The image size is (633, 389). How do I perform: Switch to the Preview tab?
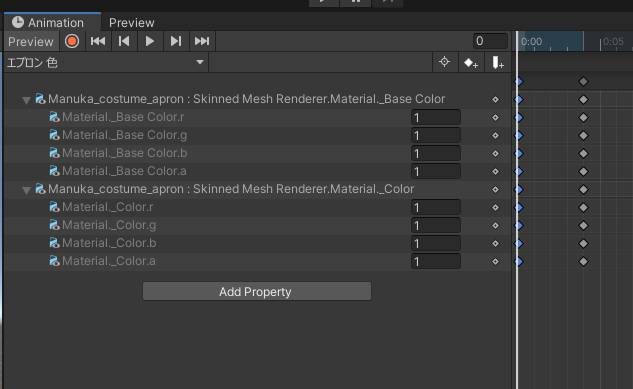[132, 23]
